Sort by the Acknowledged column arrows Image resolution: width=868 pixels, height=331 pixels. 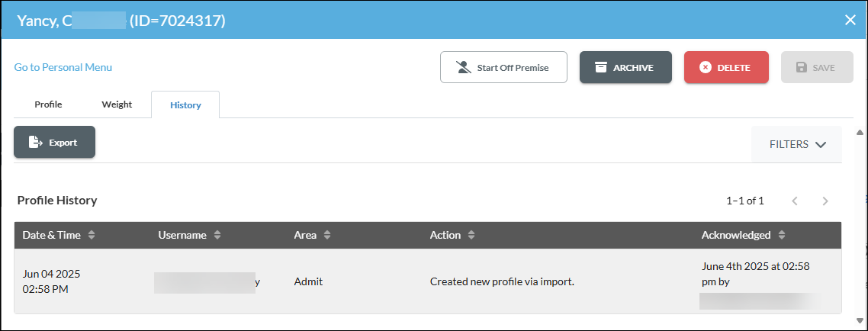[x=781, y=235]
